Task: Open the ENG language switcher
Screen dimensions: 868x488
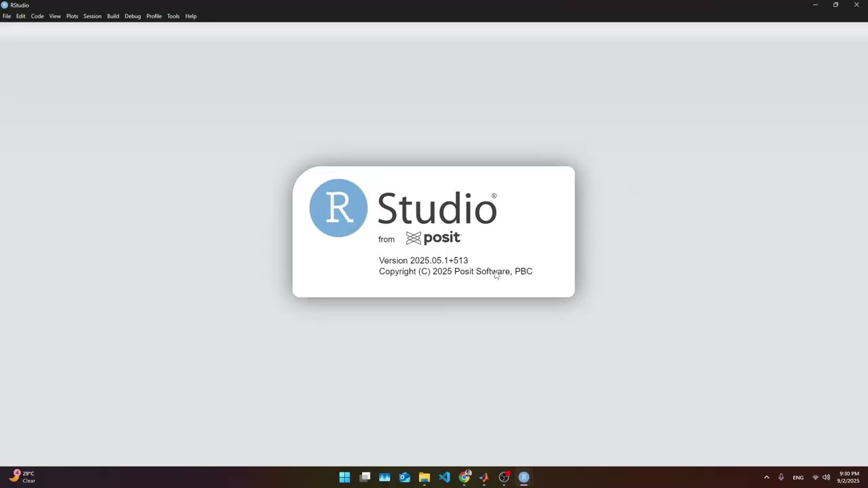Action: click(798, 478)
